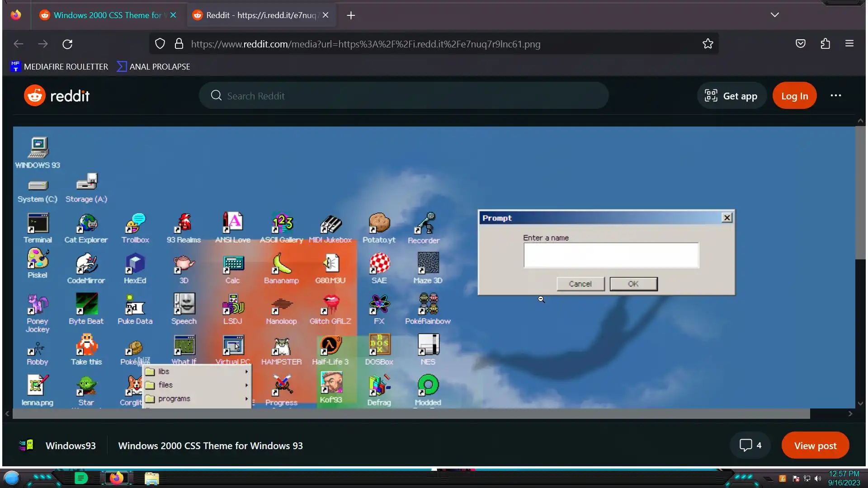This screenshot has height=488, width=868.
Task: Click the tracking protection shield icon
Action: [x=160, y=44]
